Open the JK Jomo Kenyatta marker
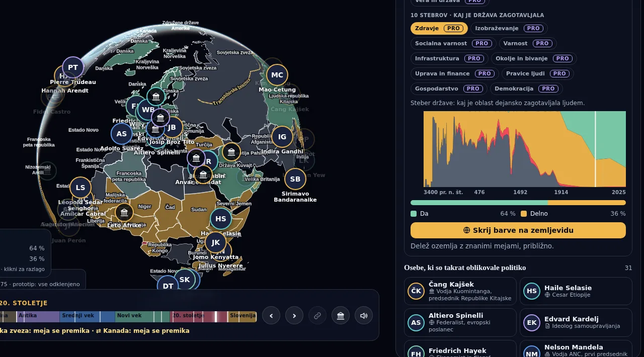 (x=216, y=242)
